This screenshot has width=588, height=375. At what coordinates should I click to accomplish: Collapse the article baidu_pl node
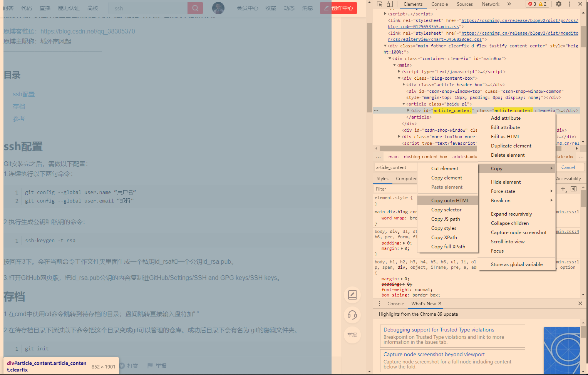[x=404, y=104]
